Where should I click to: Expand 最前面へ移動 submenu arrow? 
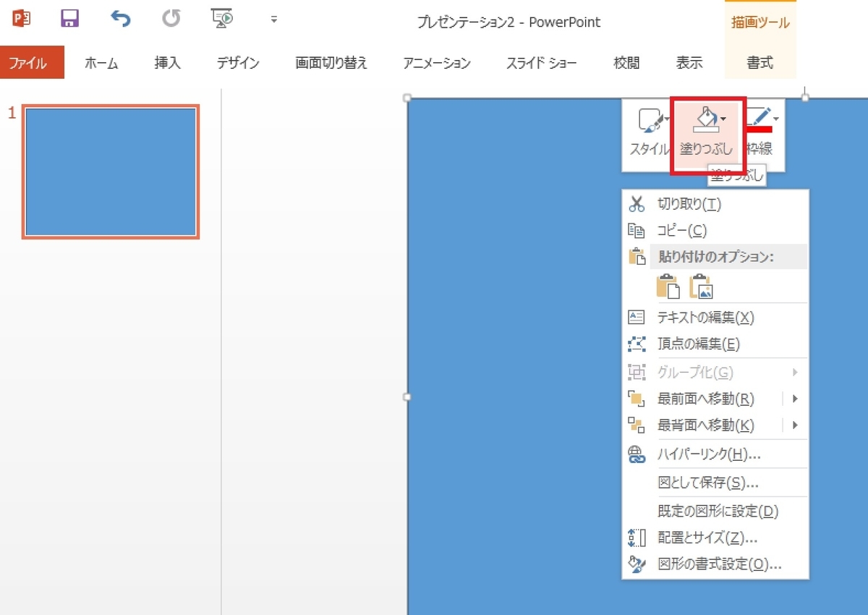coord(795,399)
